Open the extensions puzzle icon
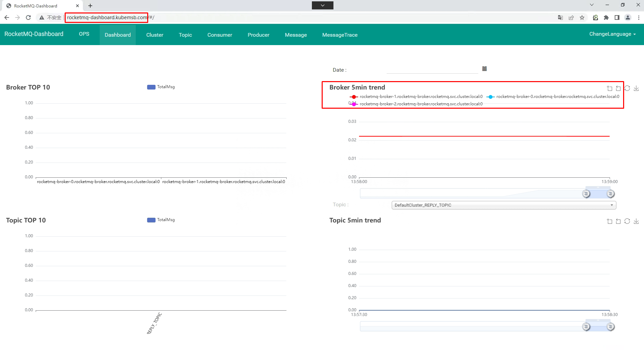Viewport: 644px width, 350px height. pos(606,17)
